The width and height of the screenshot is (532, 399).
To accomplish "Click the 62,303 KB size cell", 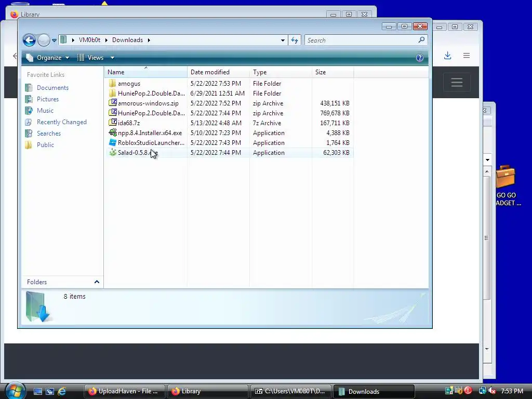I will 336,153.
